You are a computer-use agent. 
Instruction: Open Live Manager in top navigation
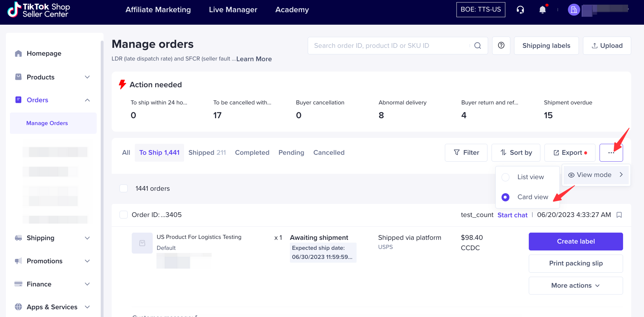(x=233, y=10)
